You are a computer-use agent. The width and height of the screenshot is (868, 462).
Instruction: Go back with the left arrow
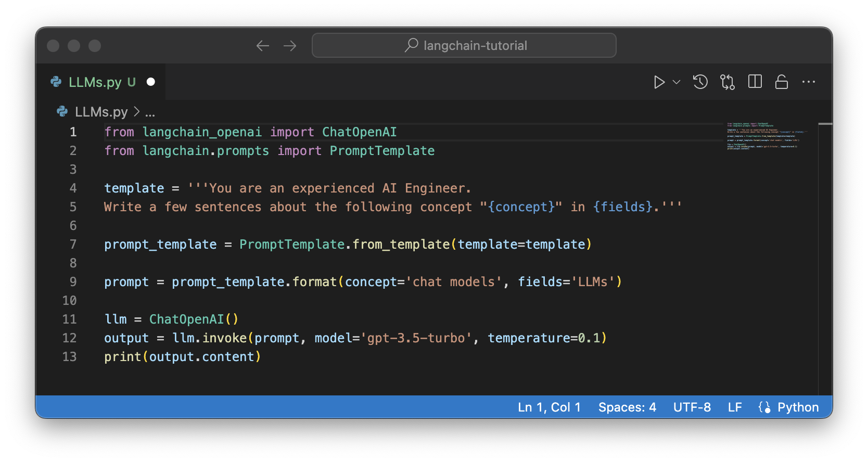point(263,46)
